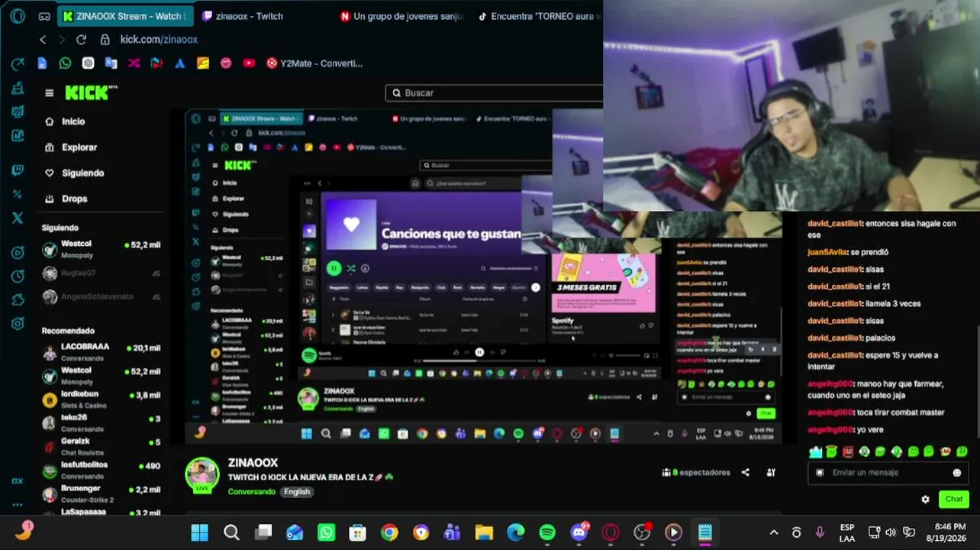Open the Player icon in Opera sidebar
The height and width of the screenshot is (550, 980).
point(18,252)
